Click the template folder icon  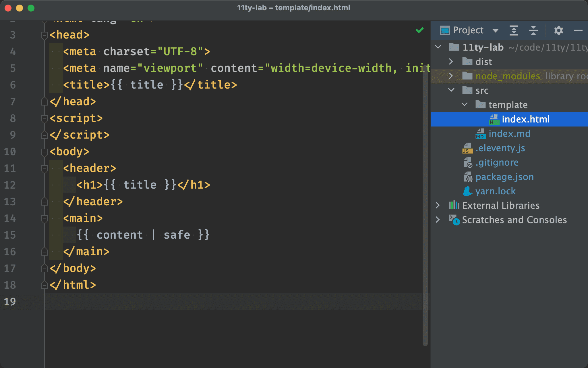pyautogui.click(x=480, y=104)
